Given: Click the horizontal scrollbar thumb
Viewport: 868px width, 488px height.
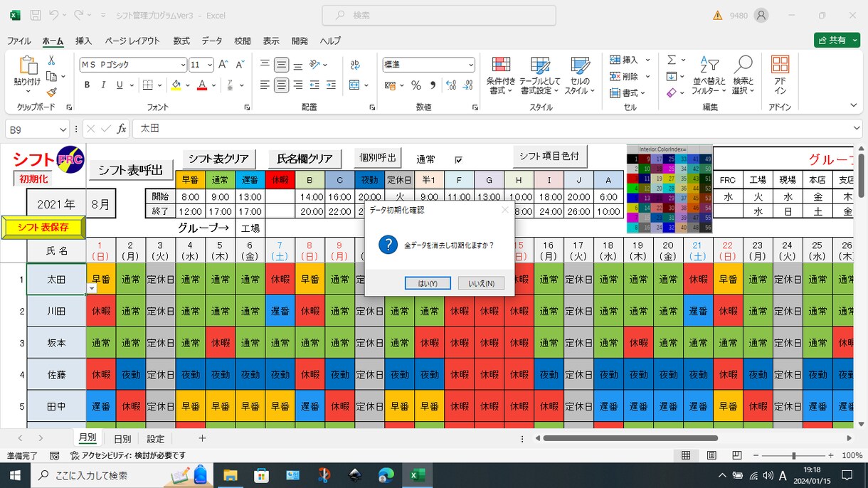Looking at the screenshot, I should pyautogui.click(x=630, y=438).
